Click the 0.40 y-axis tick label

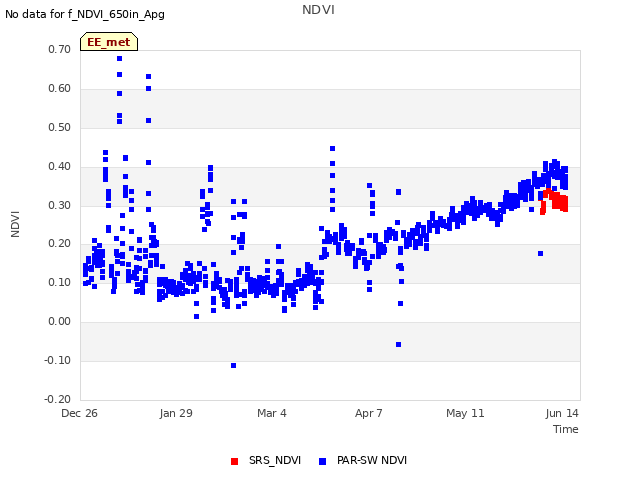point(59,167)
